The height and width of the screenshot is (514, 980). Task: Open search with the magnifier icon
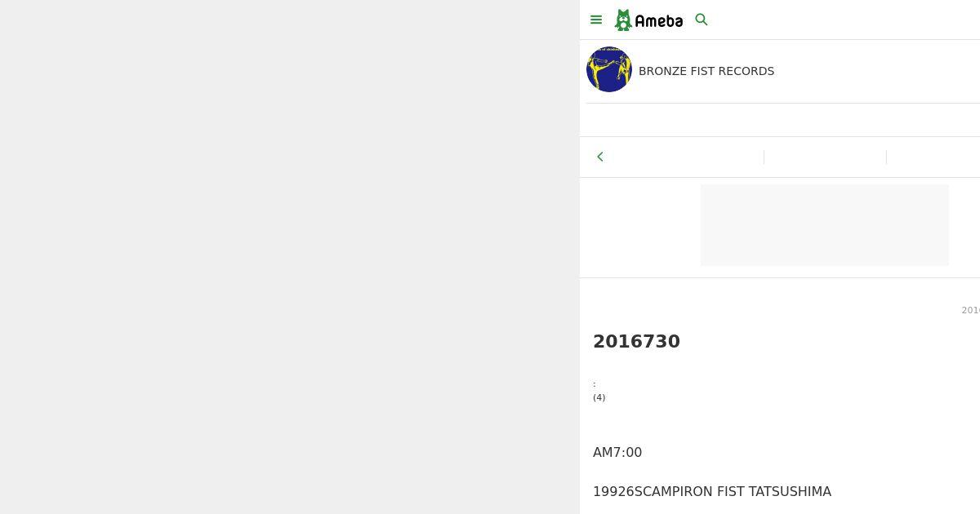702,20
